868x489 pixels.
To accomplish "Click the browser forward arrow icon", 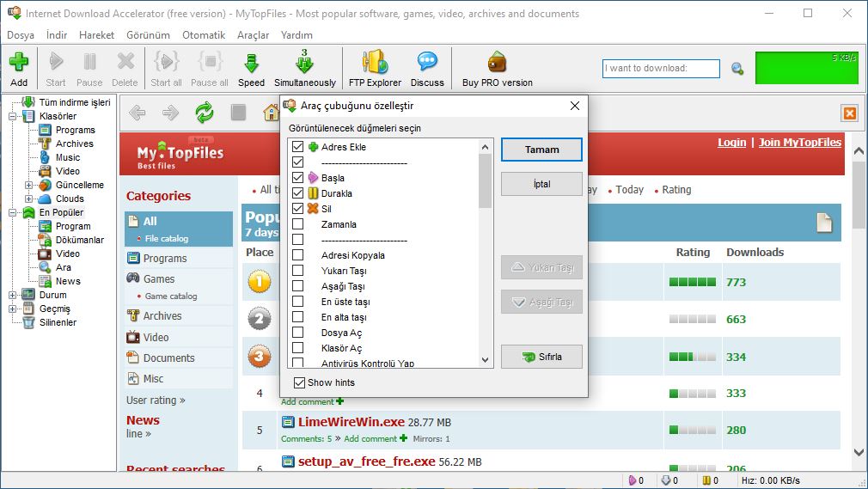I will coord(170,113).
